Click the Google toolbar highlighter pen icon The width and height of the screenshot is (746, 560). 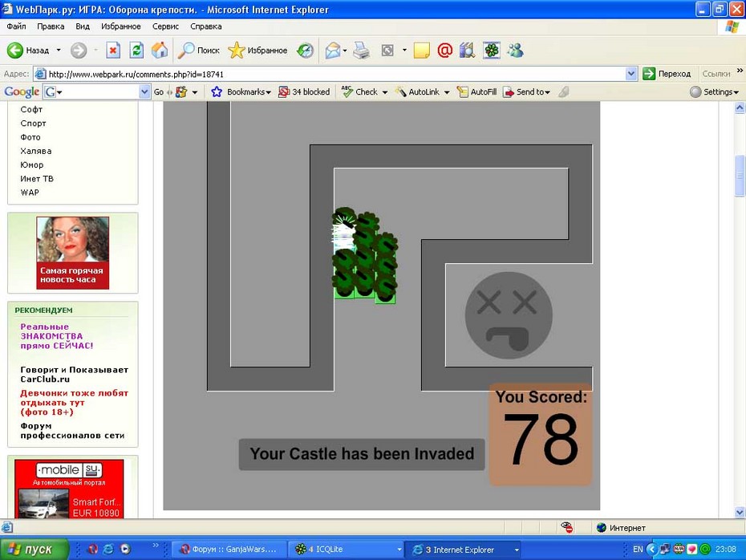[564, 91]
